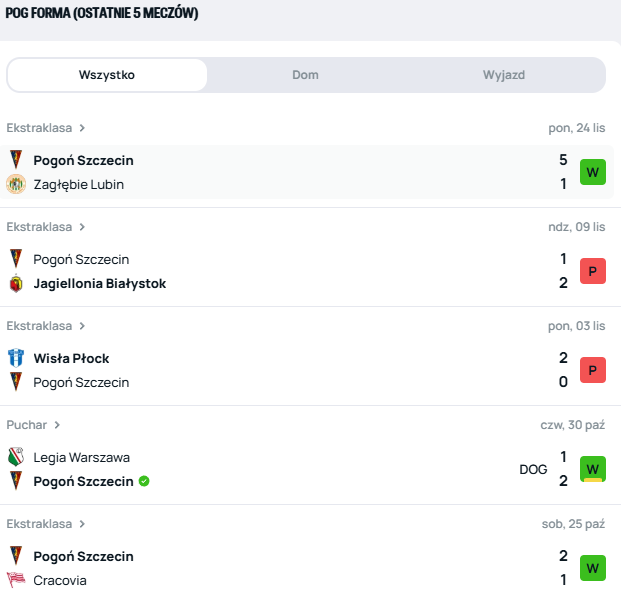Screen dimensions: 621x599
Task: Click Wisła Płock team crest icon
Action: (x=16, y=358)
